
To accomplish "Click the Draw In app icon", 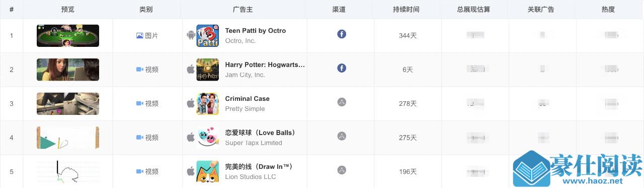I will coord(207,171).
